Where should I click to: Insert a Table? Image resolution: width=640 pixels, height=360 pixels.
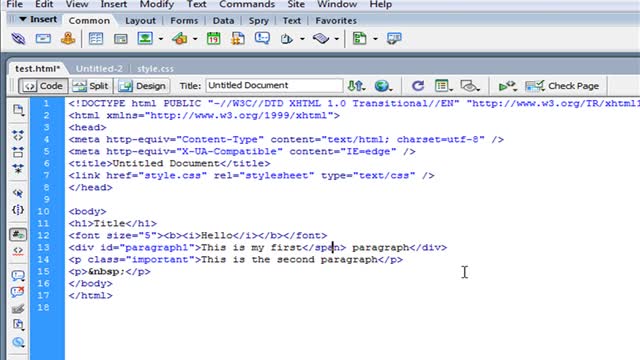(96, 39)
